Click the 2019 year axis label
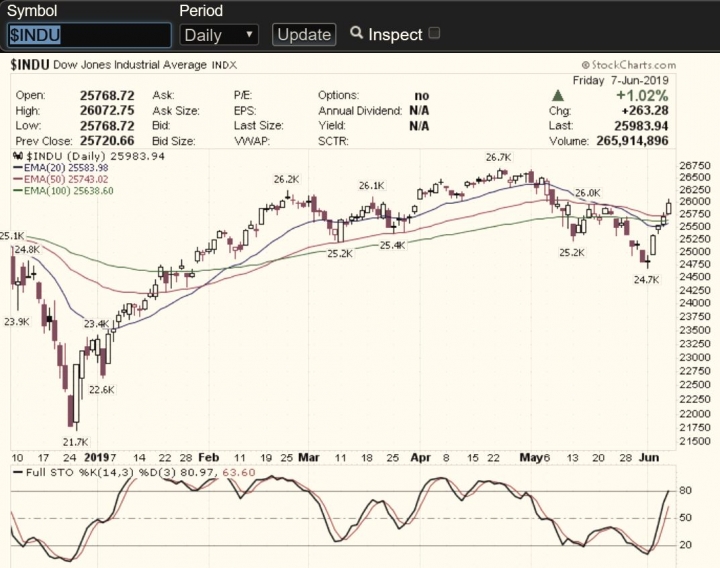 pos(97,458)
